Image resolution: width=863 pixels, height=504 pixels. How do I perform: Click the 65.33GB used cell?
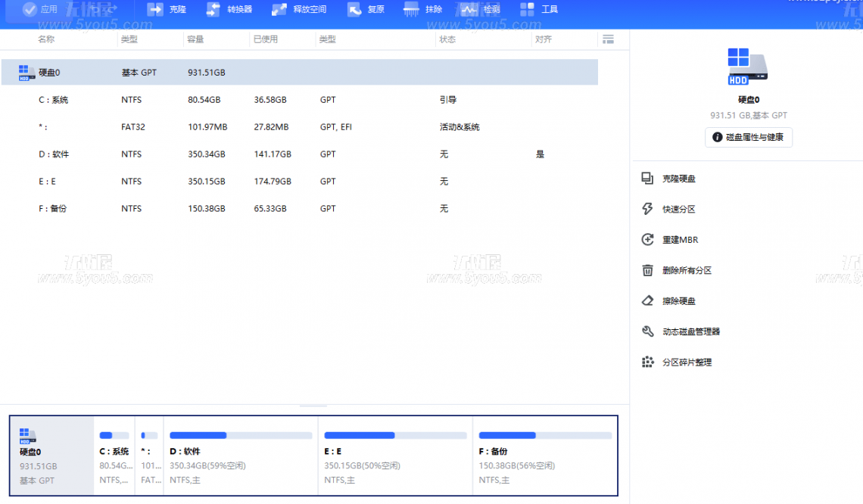[x=270, y=209]
